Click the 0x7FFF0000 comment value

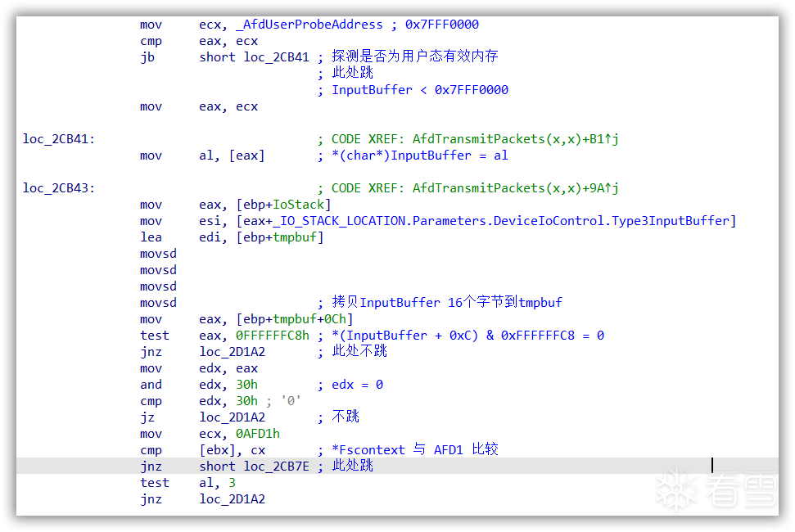pos(441,25)
